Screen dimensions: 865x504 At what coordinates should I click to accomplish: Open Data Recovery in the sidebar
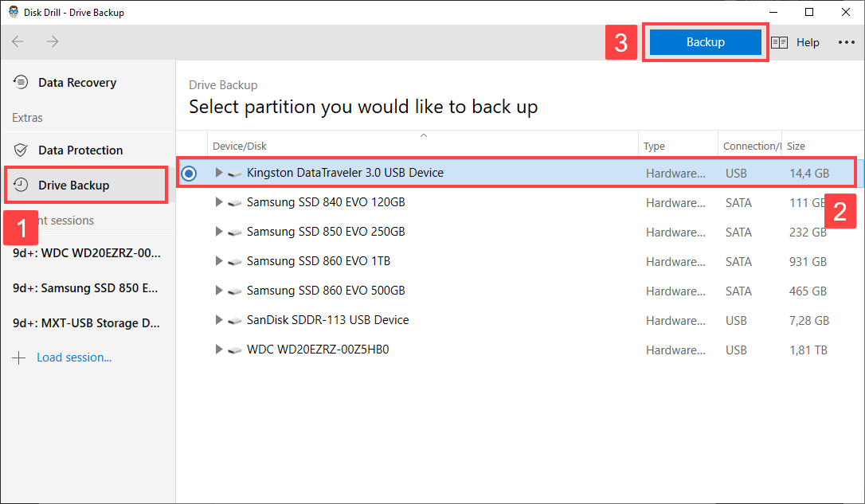[x=87, y=83]
